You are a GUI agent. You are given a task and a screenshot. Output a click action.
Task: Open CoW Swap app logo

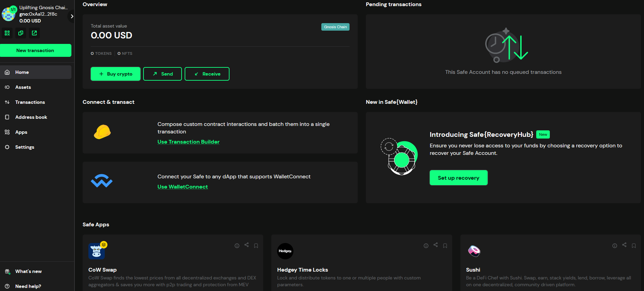coord(97,251)
